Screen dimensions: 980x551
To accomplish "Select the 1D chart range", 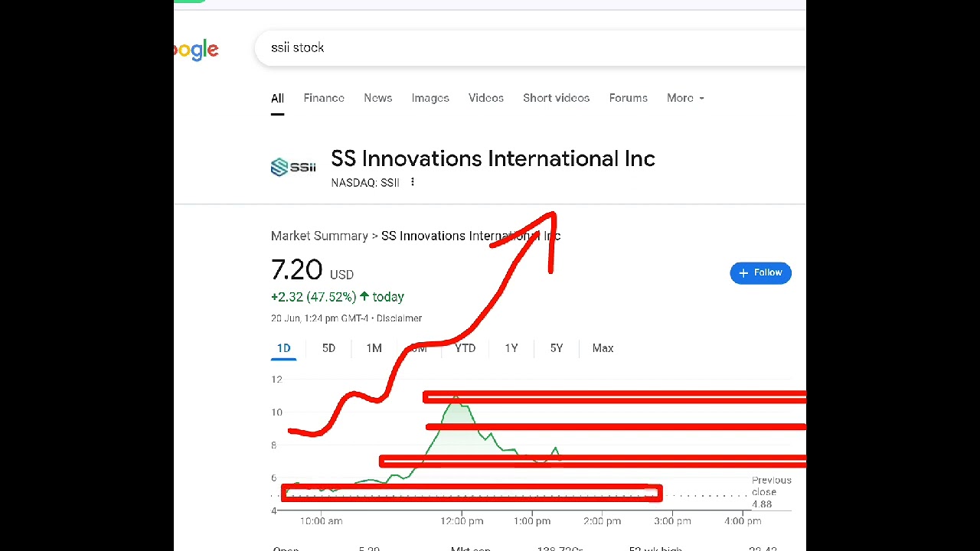I will point(284,348).
